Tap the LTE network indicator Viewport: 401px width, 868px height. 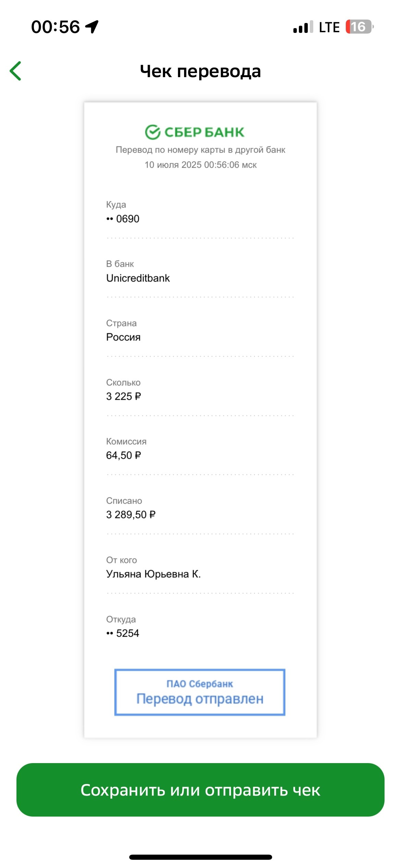[x=329, y=27]
